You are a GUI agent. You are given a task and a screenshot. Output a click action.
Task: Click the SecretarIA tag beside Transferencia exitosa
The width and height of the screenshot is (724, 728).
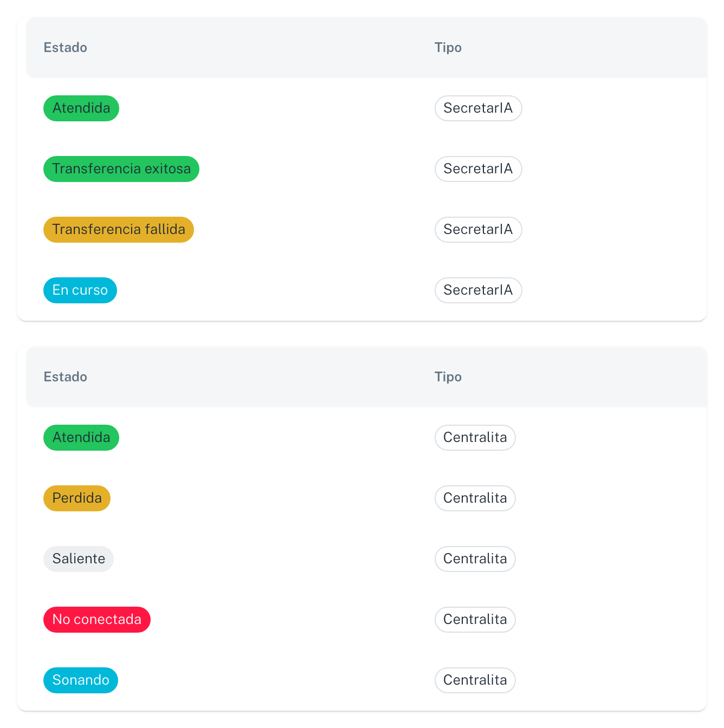pos(478,169)
